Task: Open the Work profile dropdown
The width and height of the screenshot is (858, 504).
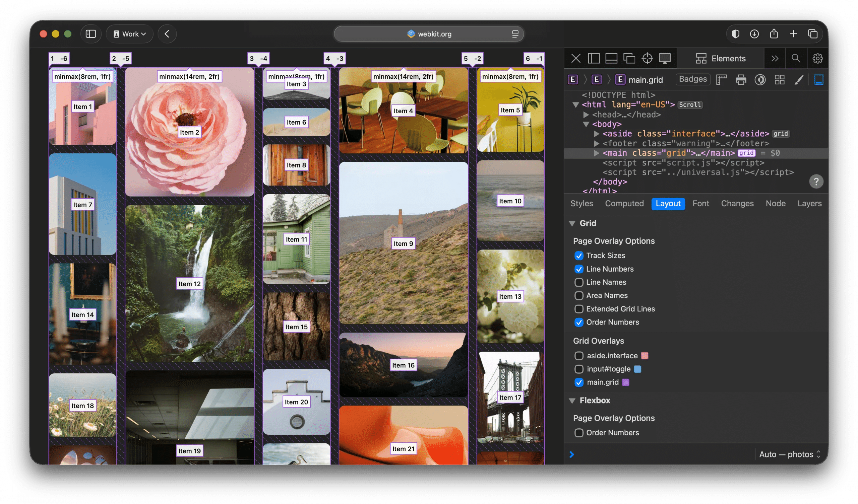Action: click(x=130, y=34)
